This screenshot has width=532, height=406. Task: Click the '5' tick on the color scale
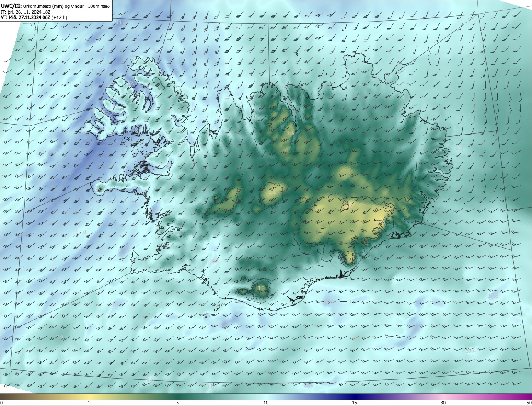coord(177,403)
